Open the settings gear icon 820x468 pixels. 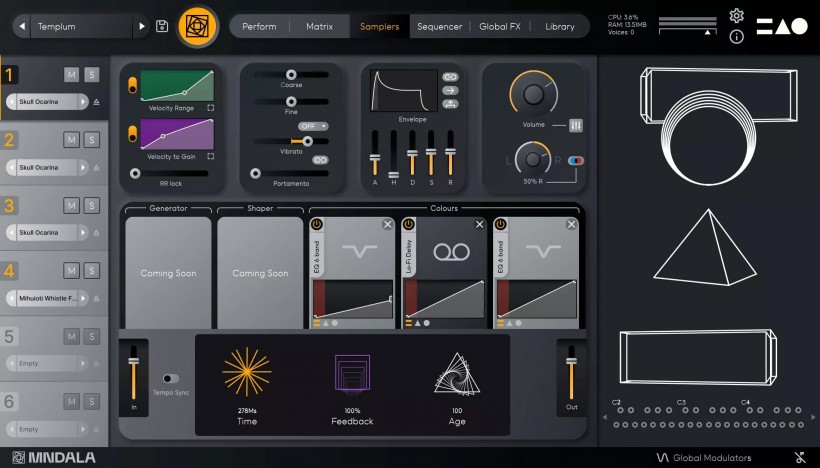(737, 16)
